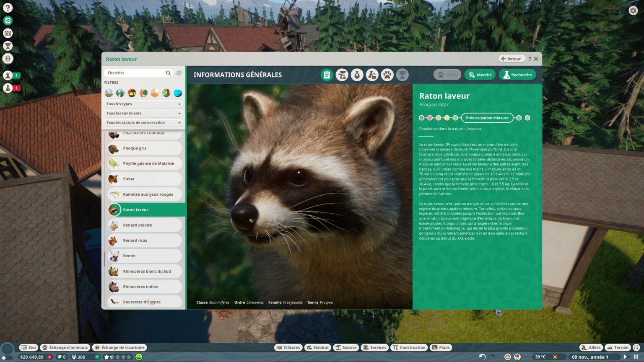Toggle the savanna biome filter
Viewport: 644px width, 362px height.
132,93
